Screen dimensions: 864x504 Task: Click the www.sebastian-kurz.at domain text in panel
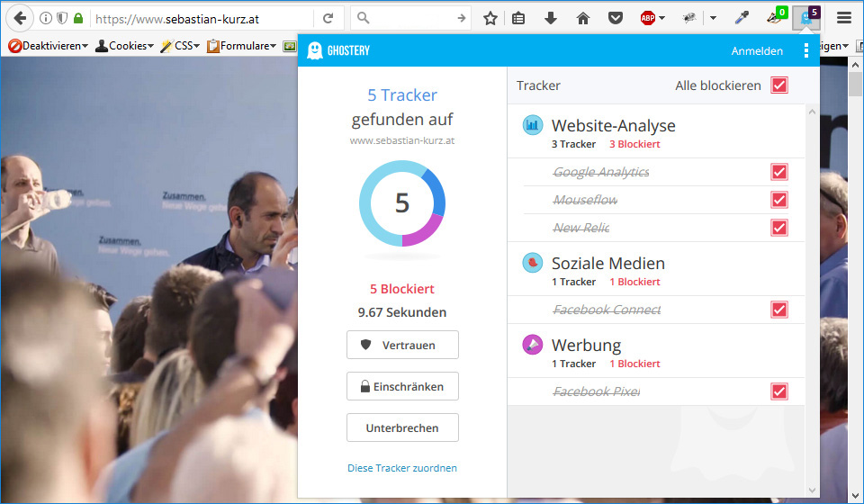pos(402,140)
